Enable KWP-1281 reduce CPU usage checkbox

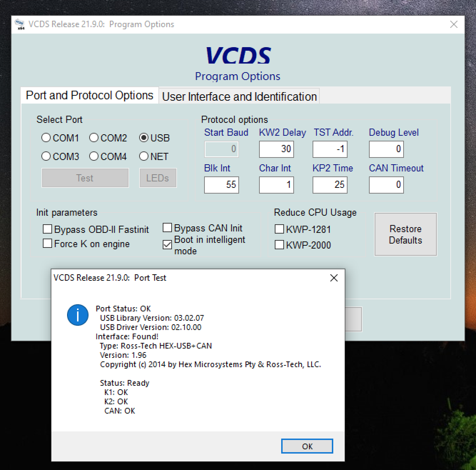[x=279, y=229]
